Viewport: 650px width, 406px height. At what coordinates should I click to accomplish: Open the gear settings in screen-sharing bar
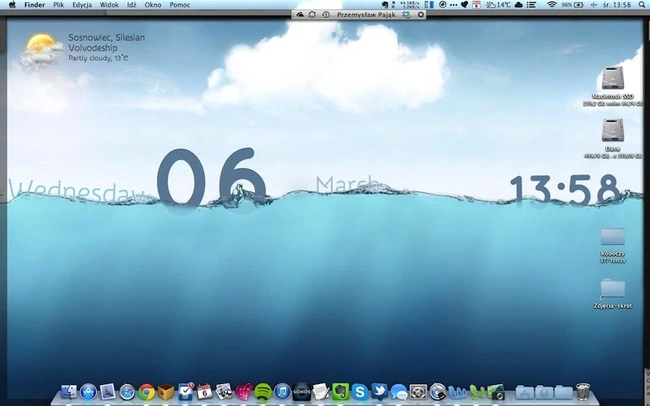pyautogui.click(x=421, y=15)
